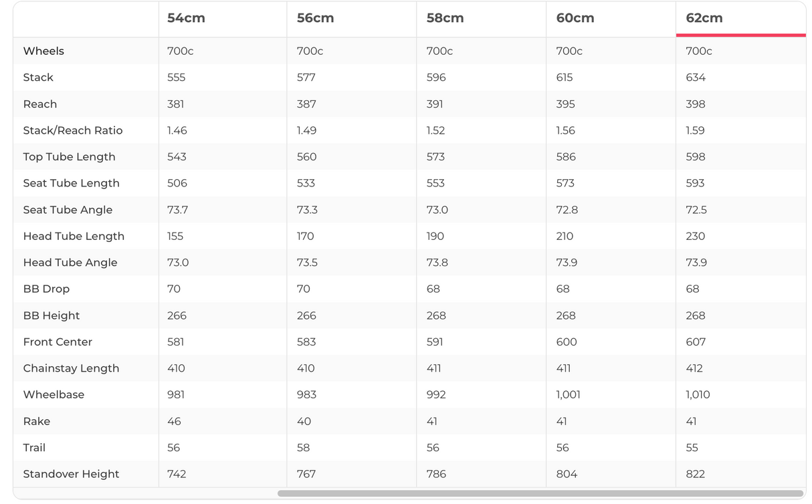
Task: Click the Stack/Reach Ratio row label
Action: pos(73,130)
